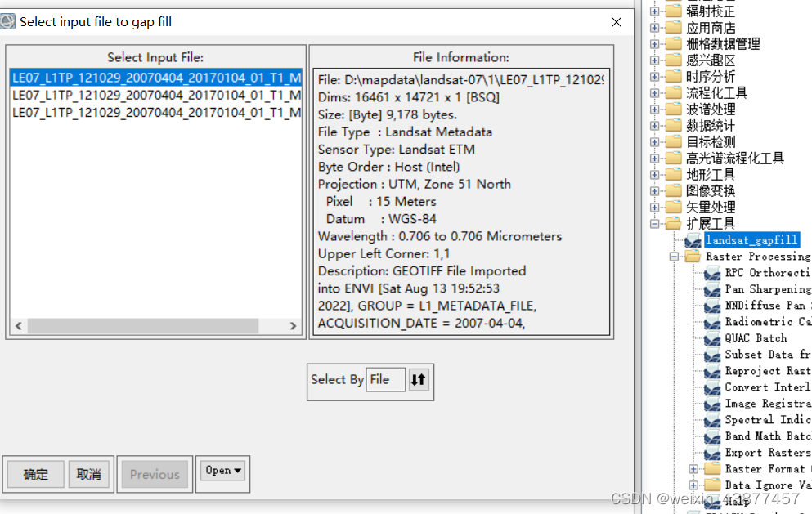
Task: Expand the 波谱处理 folder
Action: point(654,110)
